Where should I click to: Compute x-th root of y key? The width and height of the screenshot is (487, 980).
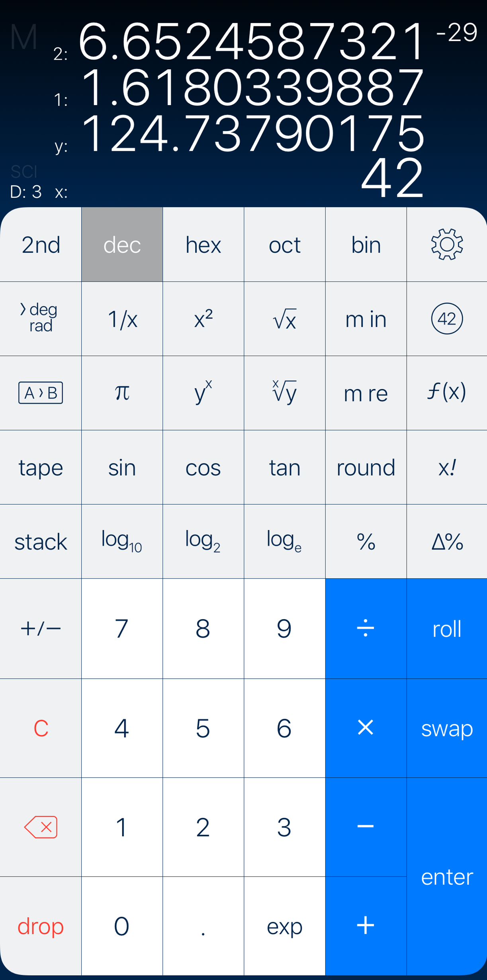tap(284, 393)
